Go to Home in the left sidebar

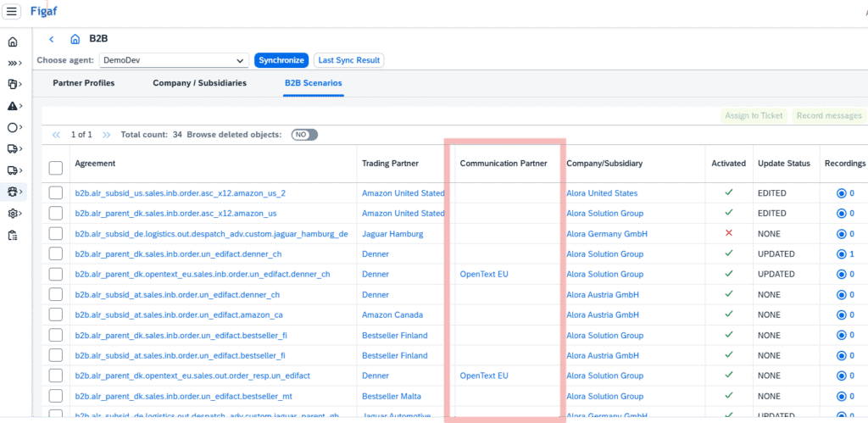click(12, 42)
